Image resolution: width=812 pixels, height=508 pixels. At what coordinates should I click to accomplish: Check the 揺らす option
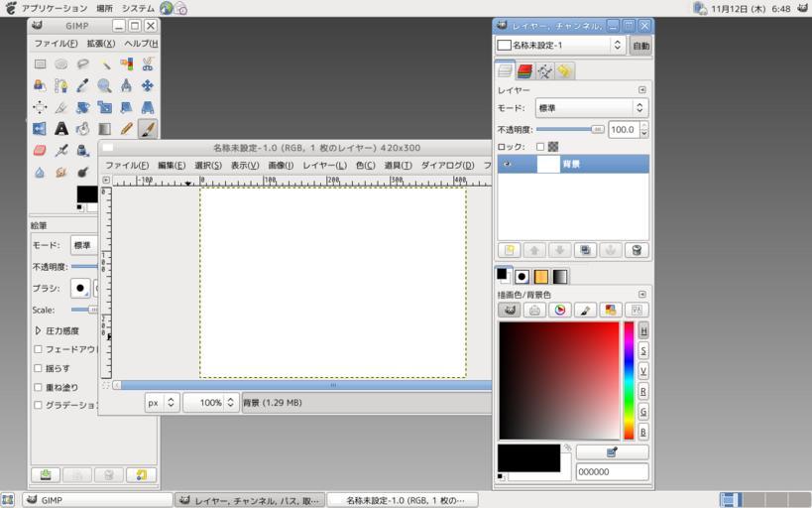coord(39,368)
